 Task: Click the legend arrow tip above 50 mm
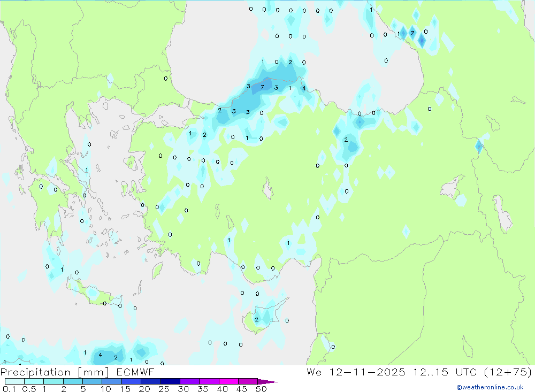coord(267,382)
